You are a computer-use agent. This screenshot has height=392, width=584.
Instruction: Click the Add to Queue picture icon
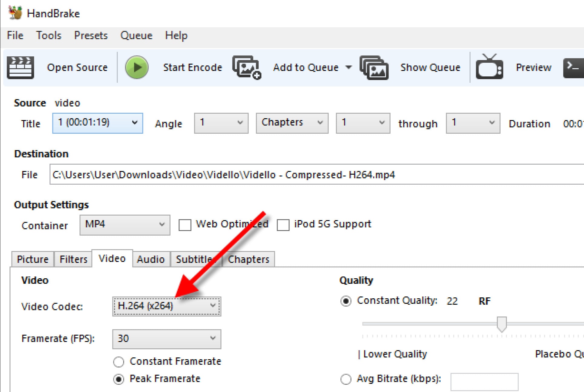[247, 68]
